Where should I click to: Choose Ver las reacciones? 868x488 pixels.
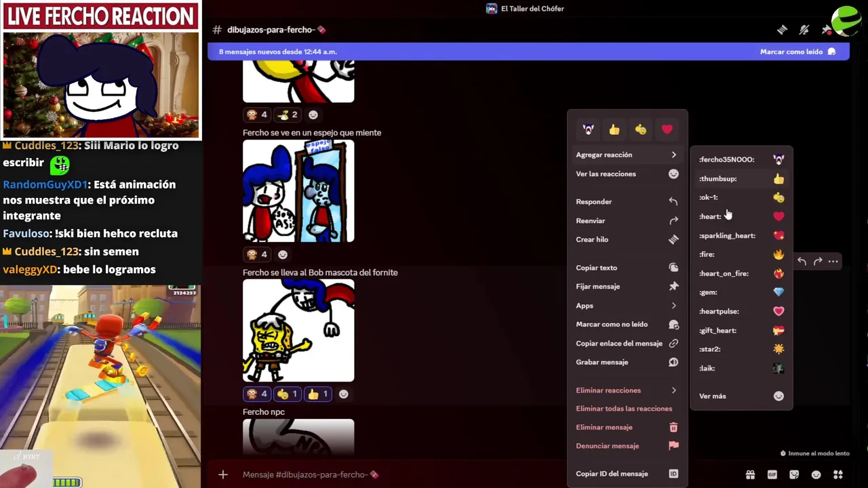627,174
